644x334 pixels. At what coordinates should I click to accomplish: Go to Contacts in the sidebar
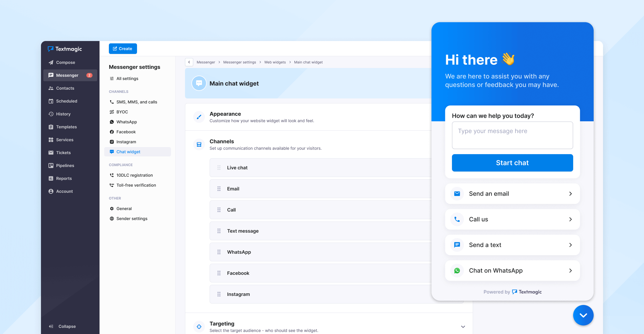pyautogui.click(x=70, y=88)
